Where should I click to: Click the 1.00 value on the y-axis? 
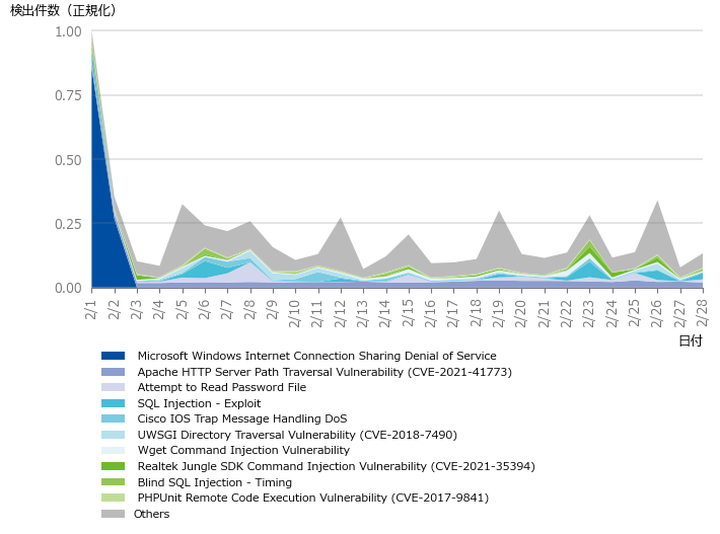pyautogui.click(x=68, y=32)
